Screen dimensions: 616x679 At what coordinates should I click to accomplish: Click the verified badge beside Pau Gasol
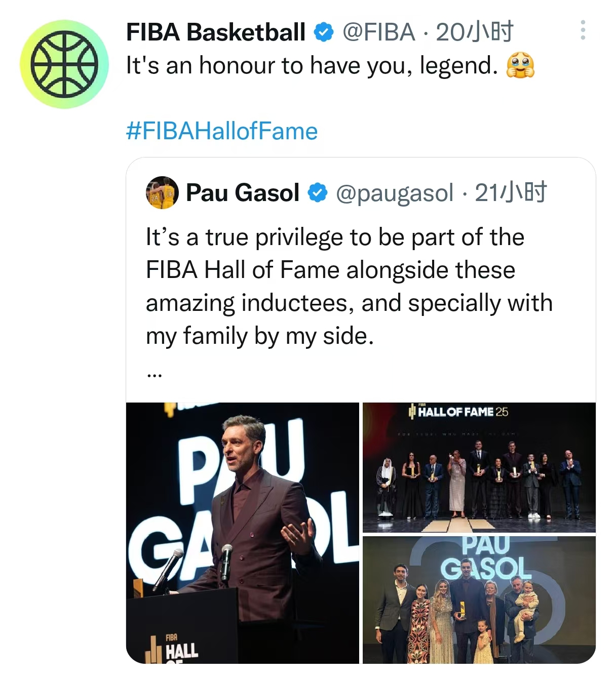318,193
